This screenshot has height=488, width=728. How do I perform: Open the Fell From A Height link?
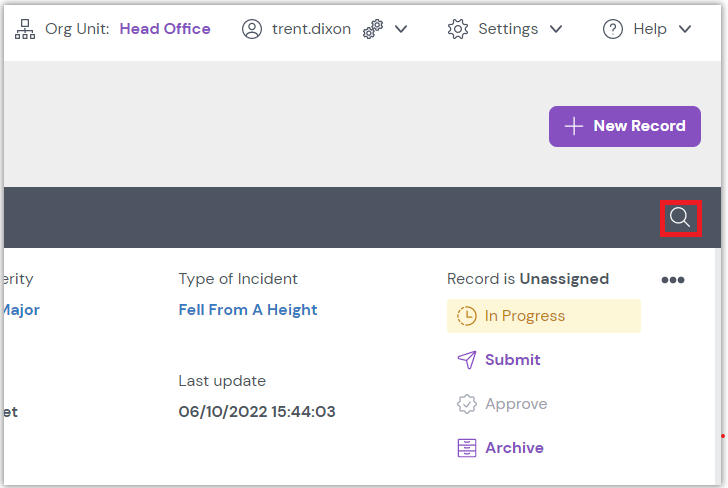point(248,310)
